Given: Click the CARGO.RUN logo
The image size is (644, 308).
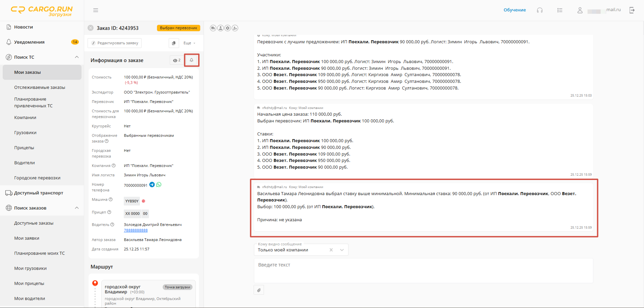Looking at the screenshot, I should point(42,11).
